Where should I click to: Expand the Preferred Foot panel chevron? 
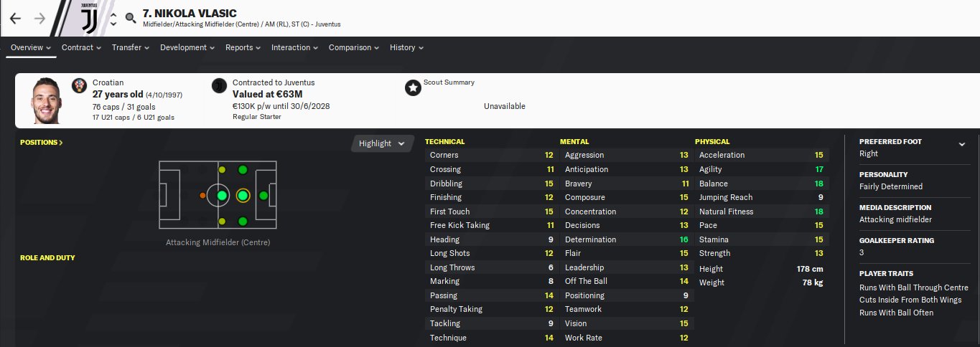click(x=962, y=144)
